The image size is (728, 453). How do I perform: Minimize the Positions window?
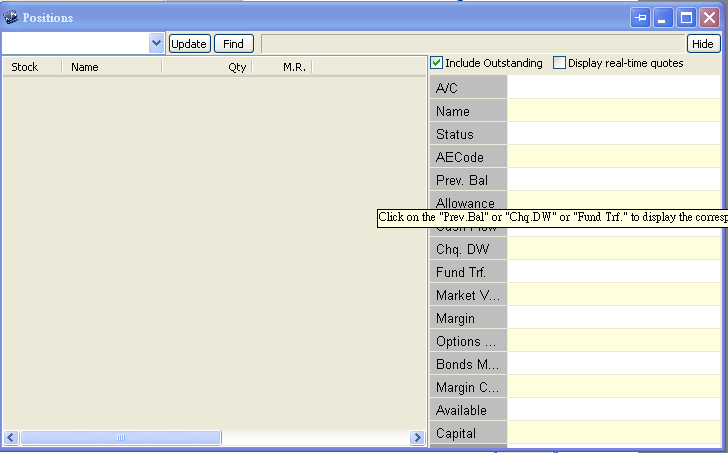(664, 17)
